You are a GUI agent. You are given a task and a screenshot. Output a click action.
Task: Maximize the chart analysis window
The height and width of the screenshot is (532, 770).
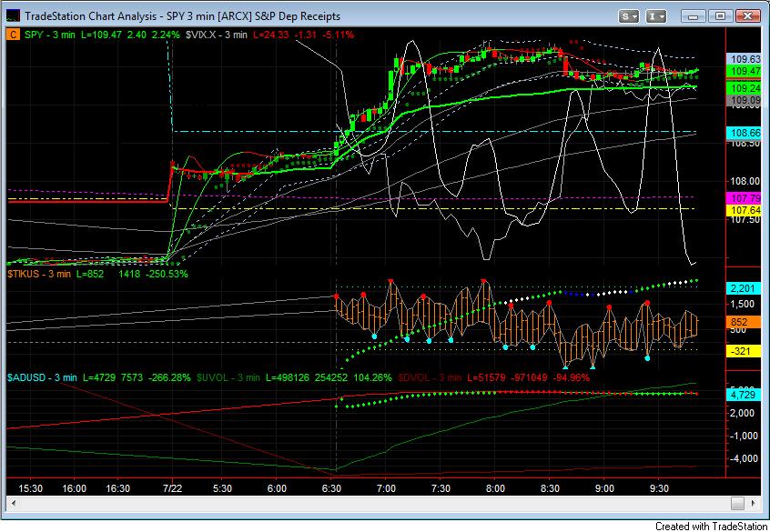click(721, 16)
